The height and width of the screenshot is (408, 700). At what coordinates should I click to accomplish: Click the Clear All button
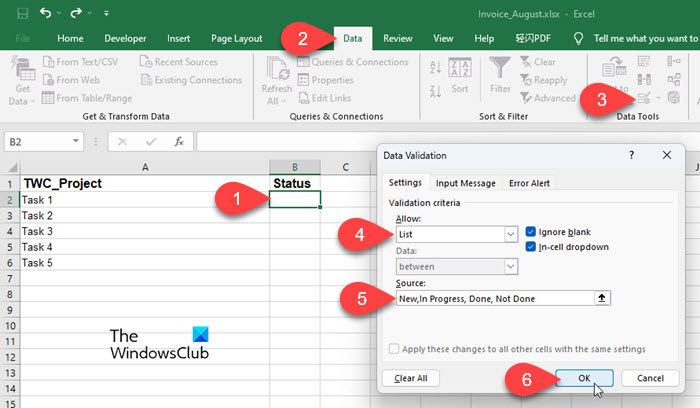411,378
